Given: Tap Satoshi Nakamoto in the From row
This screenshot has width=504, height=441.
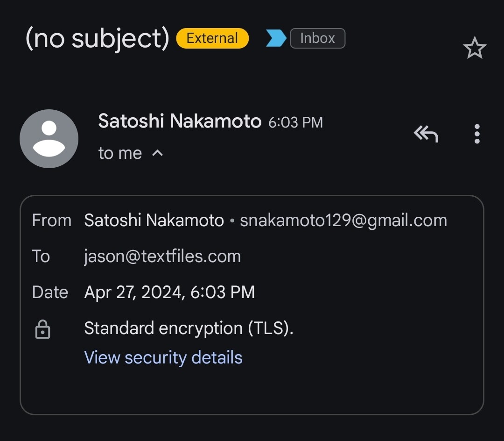Looking at the screenshot, I should [154, 220].
